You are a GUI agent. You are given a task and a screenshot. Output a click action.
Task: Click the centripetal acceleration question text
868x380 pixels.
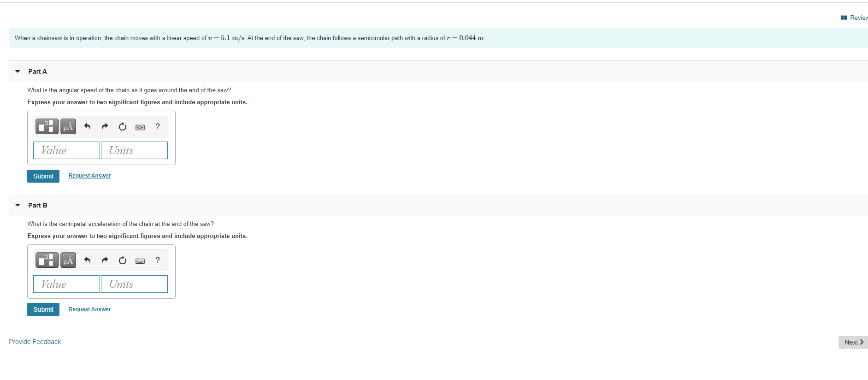[x=120, y=224]
